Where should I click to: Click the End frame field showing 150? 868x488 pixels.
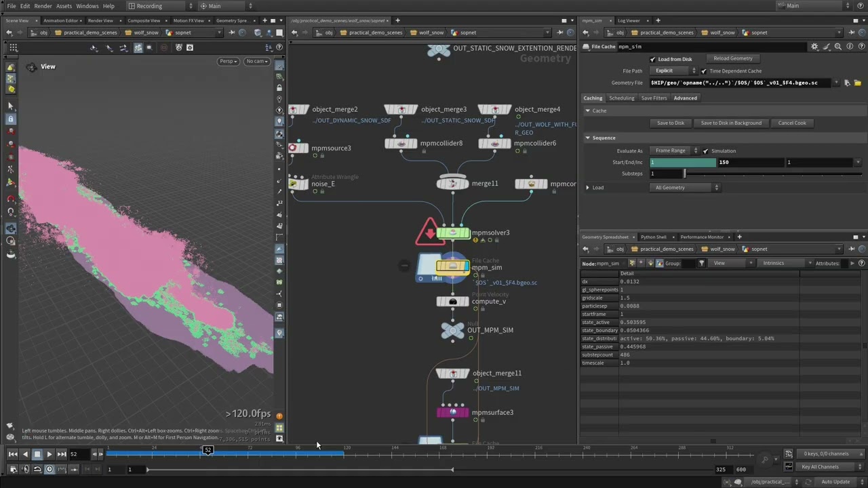(751, 163)
